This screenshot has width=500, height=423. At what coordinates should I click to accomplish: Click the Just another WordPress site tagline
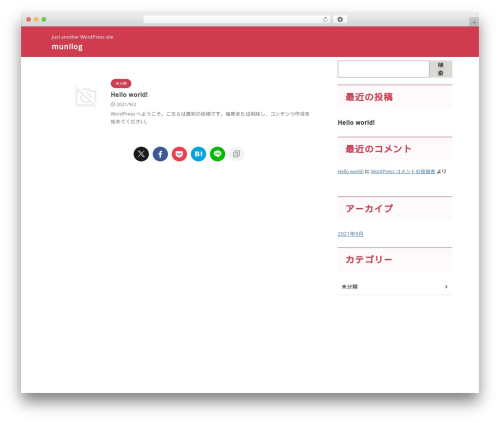[x=82, y=37]
